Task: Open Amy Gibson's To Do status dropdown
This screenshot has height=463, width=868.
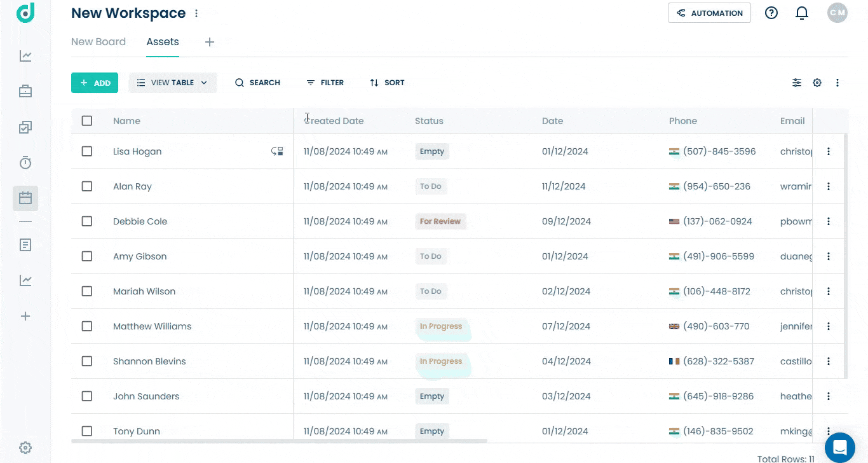Action: [431, 256]
